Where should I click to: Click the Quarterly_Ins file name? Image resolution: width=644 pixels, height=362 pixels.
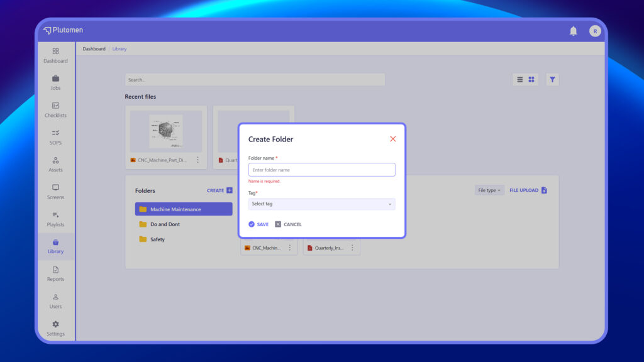click(x=329, y=248)
